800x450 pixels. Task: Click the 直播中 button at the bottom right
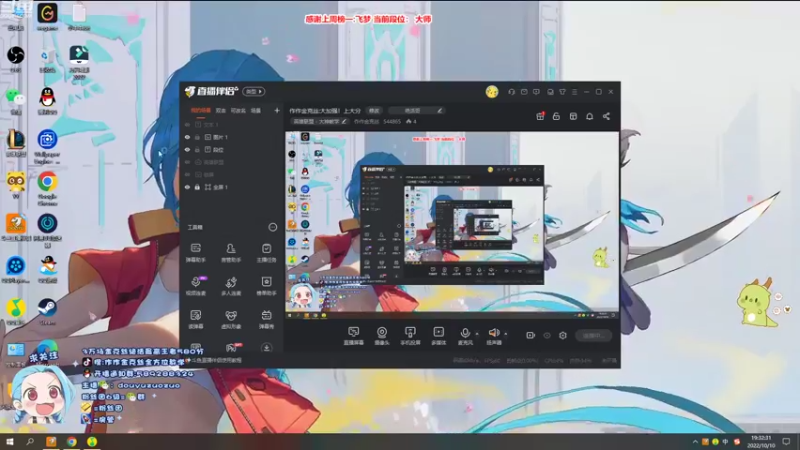[593, 335]
